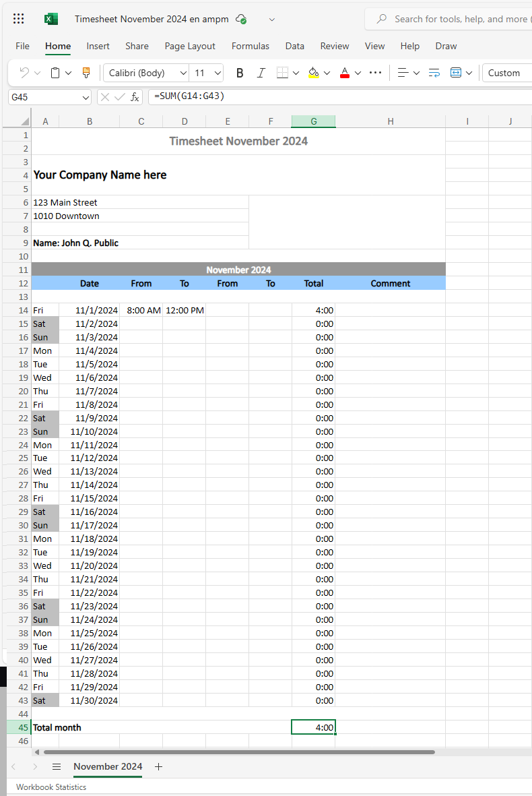Expand the merge cells dropdown arrow
The image size is (532, 796).
pyautogui.click(x=469, y=73)
